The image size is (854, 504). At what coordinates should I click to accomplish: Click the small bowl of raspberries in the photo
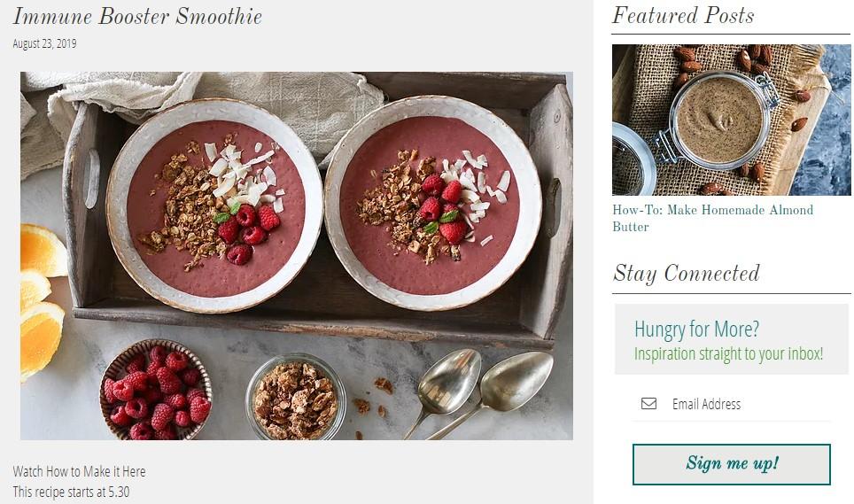156,390
